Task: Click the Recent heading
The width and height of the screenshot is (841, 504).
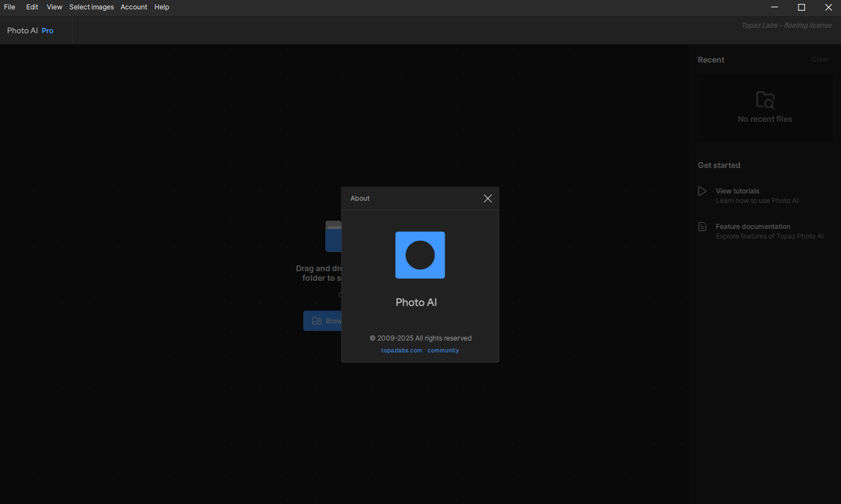Action: pos(711,60)
